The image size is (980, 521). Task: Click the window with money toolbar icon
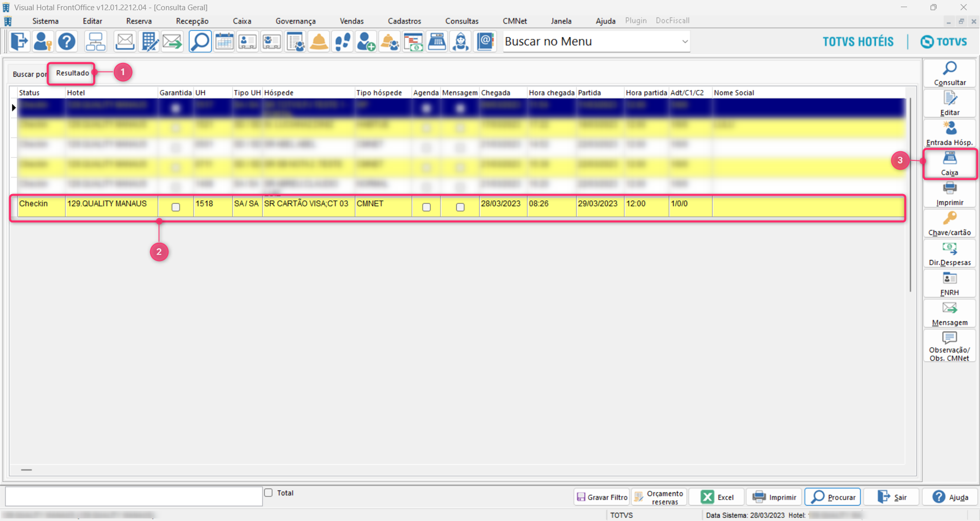413,41
